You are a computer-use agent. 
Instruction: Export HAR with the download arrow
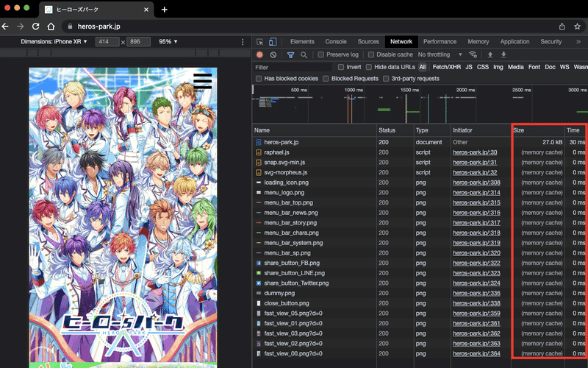[503, 54]
